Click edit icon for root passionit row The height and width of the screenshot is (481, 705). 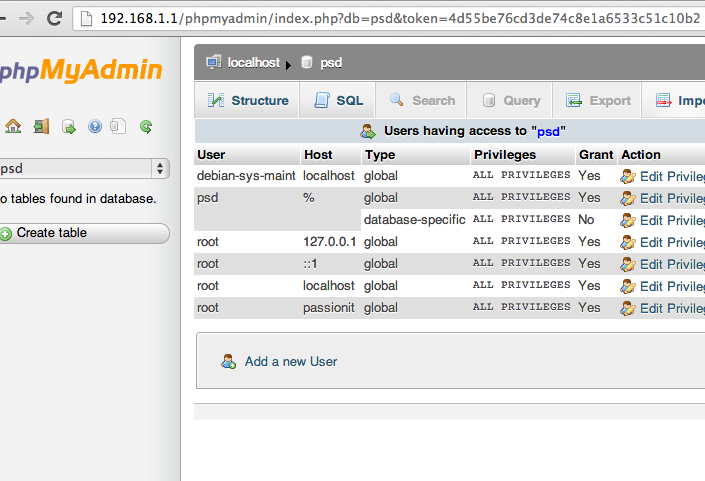pyautogui.click(x=628, y=308)
